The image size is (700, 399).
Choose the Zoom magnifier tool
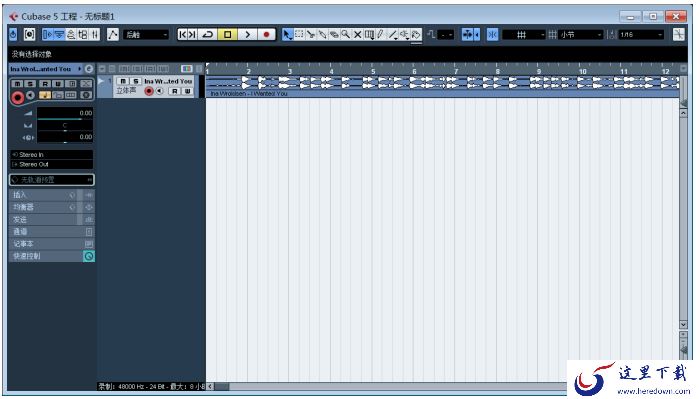(346, 34)
